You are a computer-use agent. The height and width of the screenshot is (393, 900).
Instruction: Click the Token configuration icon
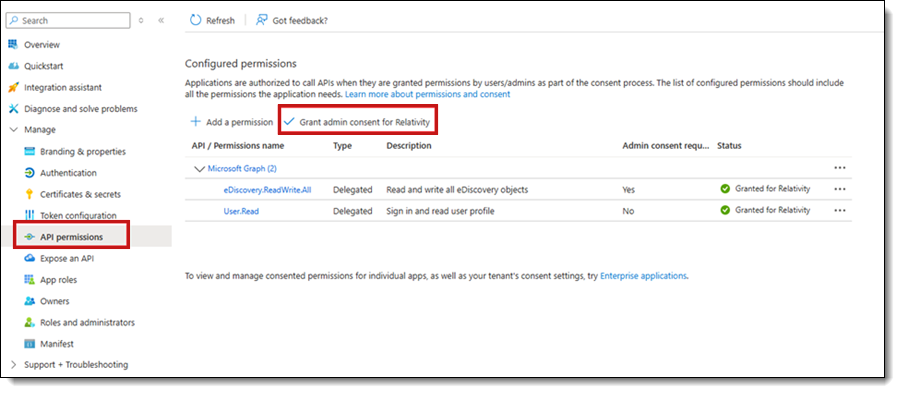(x=30, y=215)
